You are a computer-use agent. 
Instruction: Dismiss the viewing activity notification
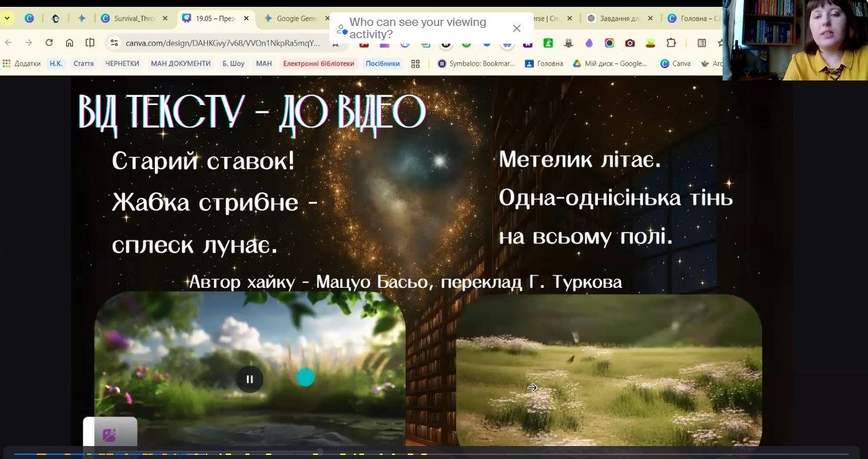tap(517, 28)
